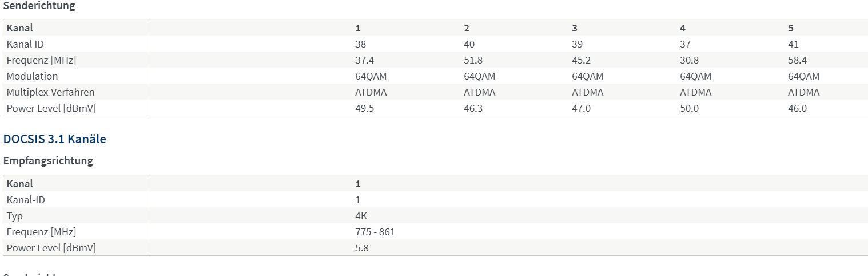
Task: Click frequency value 51.8 MHz
Action: [x=472, y=60]
